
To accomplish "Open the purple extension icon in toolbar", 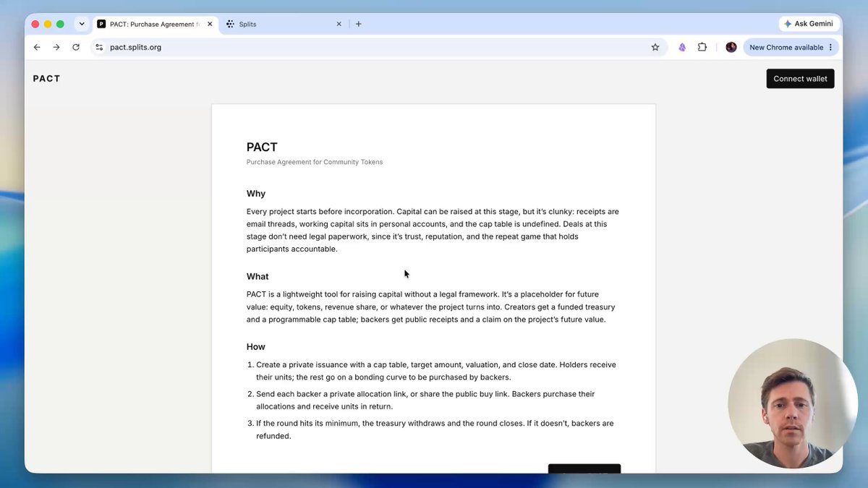I will tap(682, 47).
